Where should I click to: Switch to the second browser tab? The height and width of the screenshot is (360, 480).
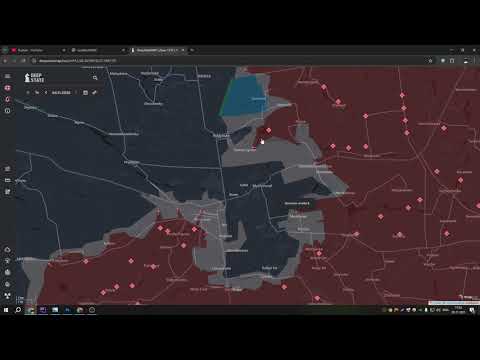(97, 50)
